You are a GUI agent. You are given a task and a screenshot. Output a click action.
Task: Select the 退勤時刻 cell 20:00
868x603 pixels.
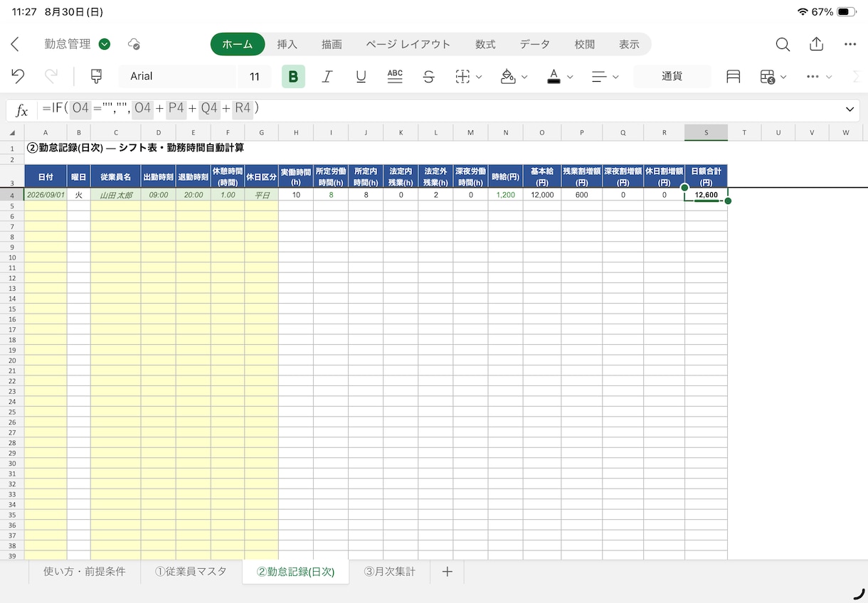(194, 194)
